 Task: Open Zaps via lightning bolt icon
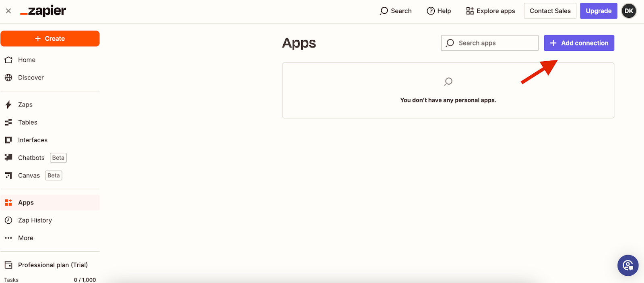click(x=8, y=105)
